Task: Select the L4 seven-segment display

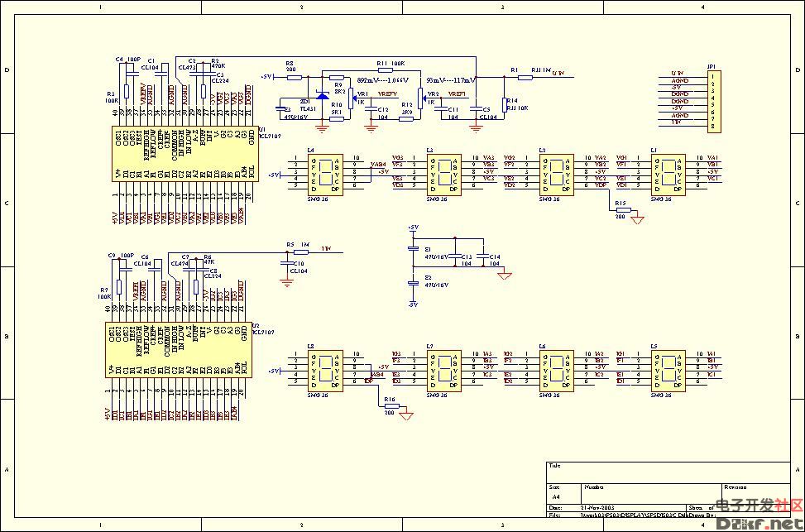Action: coord(325,172)
